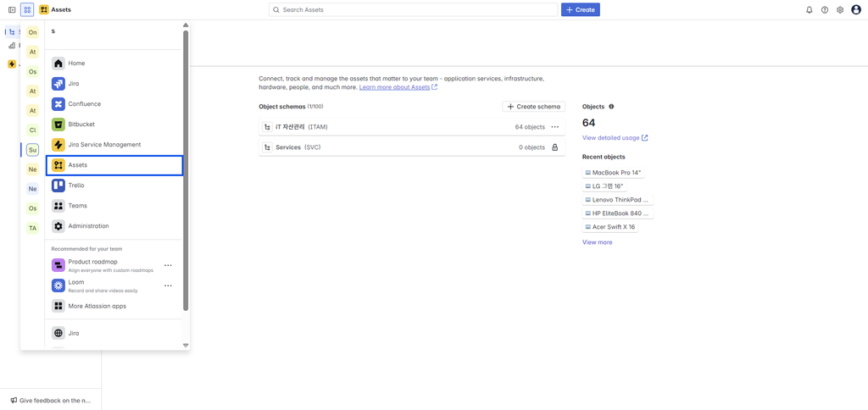This screenshot has width=868, height=410.
Task: Open recent object MacBook Pro 14"
Action: point(614,173)
